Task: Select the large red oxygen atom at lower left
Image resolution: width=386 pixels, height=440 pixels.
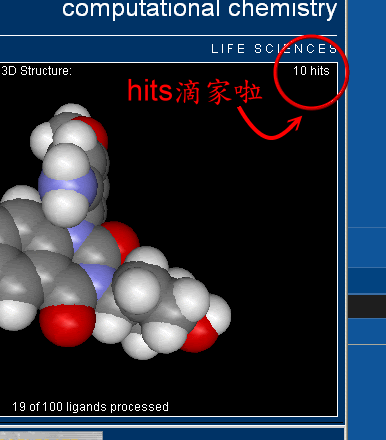Action: [68, 325]
